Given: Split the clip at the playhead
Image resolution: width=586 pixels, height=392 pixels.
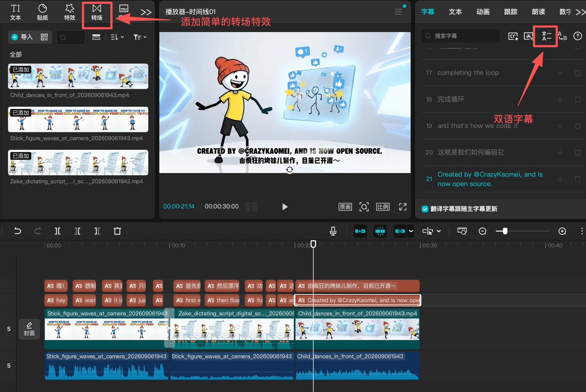Looking at the screenshot, I should point(57,231).
